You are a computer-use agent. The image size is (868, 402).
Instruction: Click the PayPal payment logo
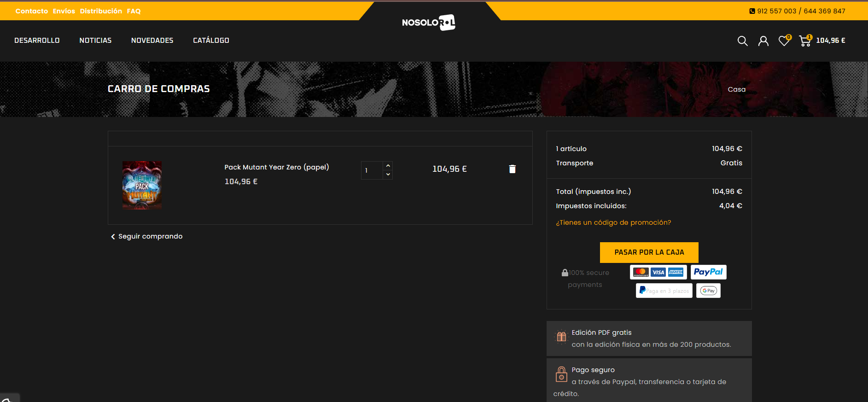708,272
